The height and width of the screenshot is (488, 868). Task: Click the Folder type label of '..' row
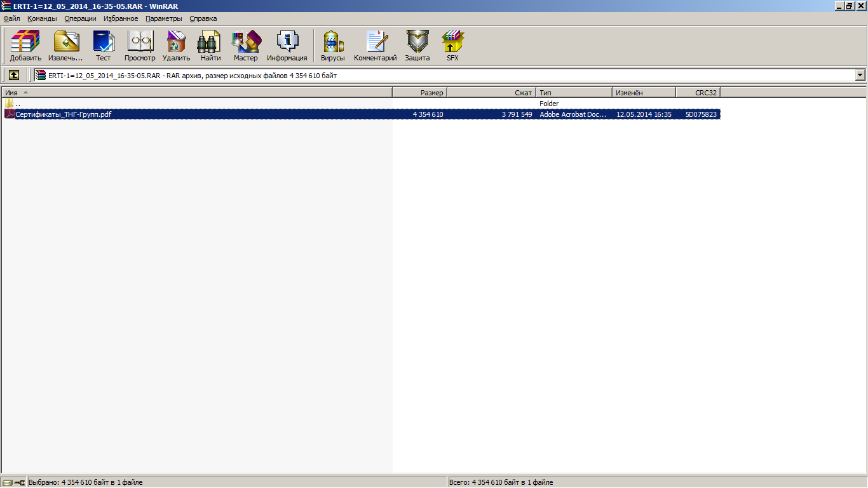549,103
